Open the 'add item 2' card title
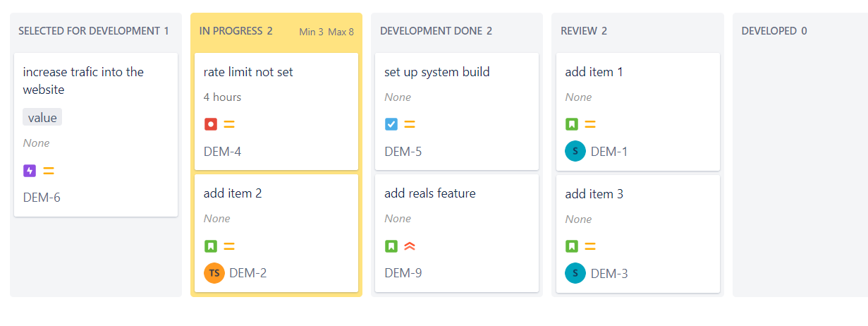This screenshot has height=326, width=868. tap(233, 193)
